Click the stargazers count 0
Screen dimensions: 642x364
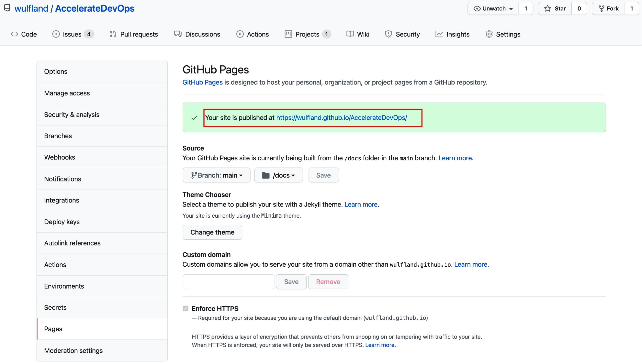579,8
